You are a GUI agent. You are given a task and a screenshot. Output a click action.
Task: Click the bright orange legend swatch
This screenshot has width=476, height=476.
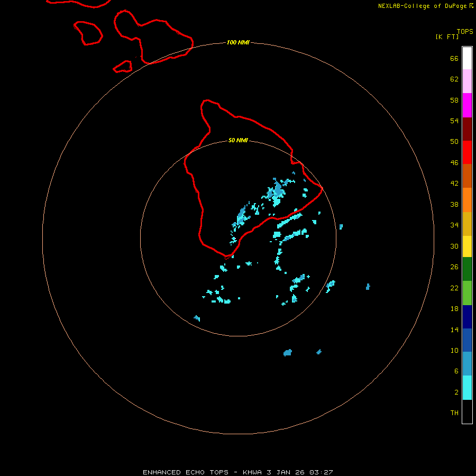pyautogui.click(x=467, y=200)
